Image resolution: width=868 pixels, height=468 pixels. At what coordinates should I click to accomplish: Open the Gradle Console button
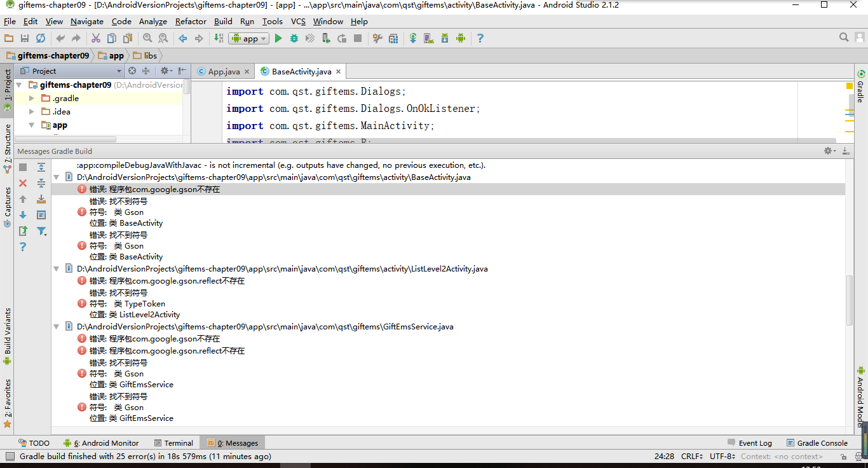pos(817,443)
